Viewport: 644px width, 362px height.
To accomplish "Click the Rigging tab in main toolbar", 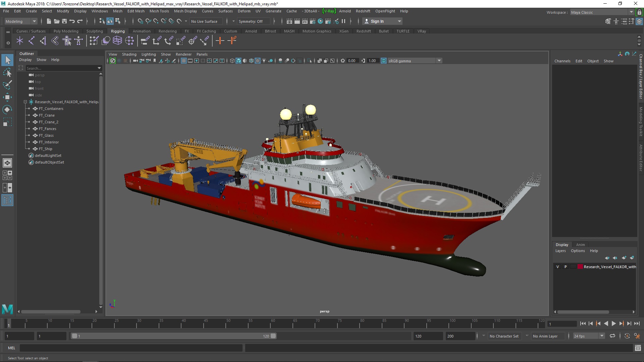I will [x=117, y=31].
